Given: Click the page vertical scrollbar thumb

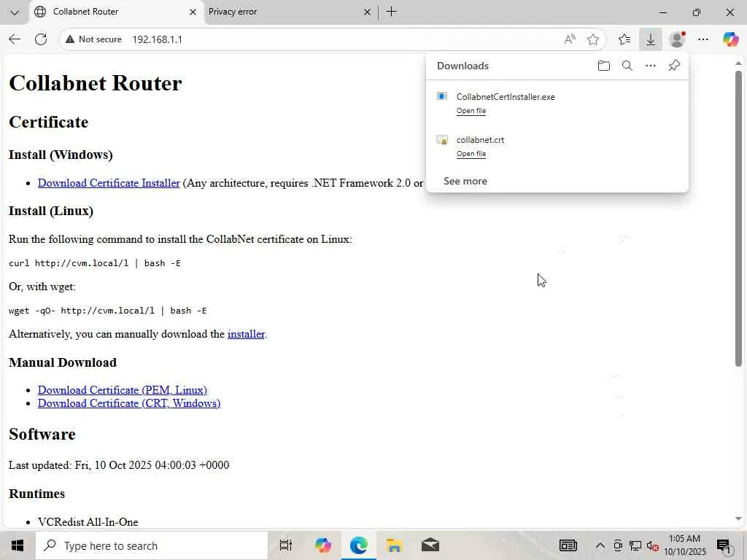Looking at the screenshot, I should pyautogui.click(x=738, y=219).
